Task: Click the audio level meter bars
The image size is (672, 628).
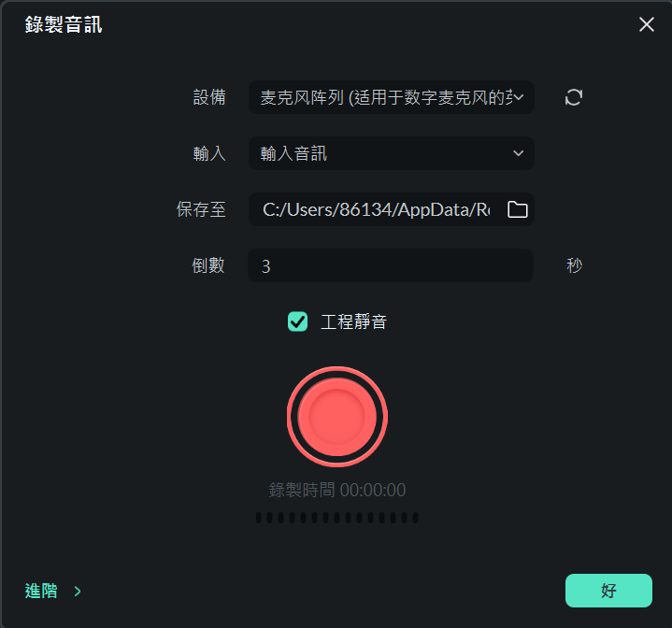Action: tap(336, 518)
